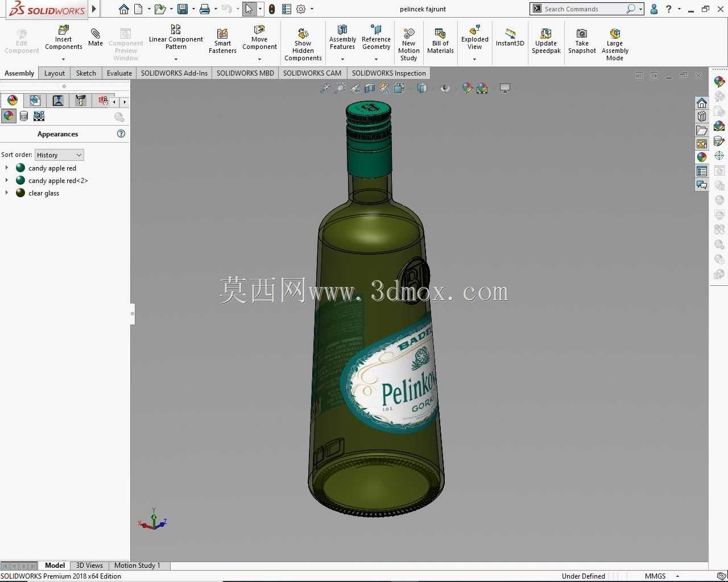Select the clear glass appearance sphere
The image size is (728, 582).
[20, 193]
